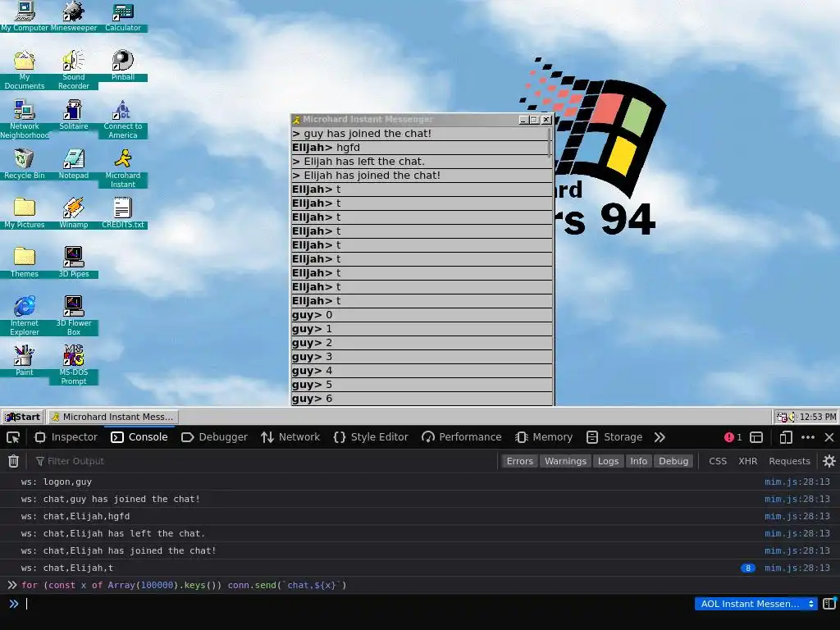Toggle the Info console filter
This screenshot has width=840, height=630.
coord(638,461)
